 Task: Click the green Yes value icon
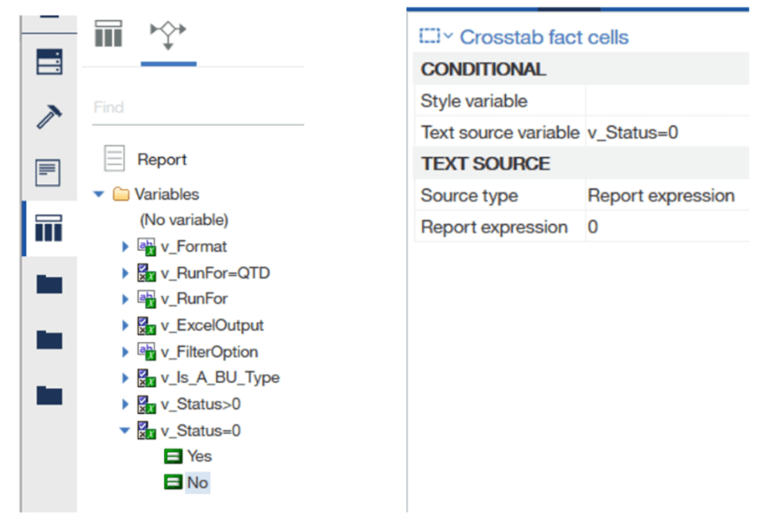click(173, 457)
